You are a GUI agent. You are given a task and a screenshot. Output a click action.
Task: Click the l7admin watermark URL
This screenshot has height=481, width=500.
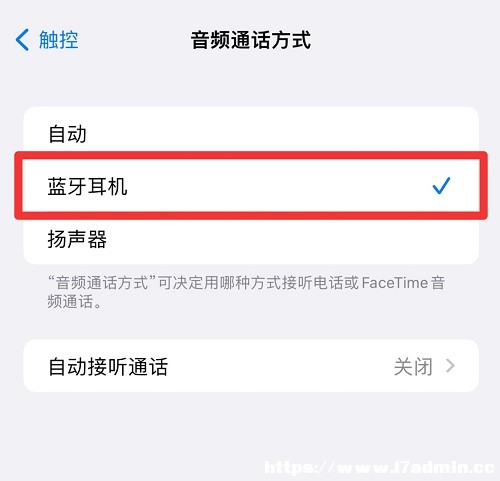click(x=379, y=467)
